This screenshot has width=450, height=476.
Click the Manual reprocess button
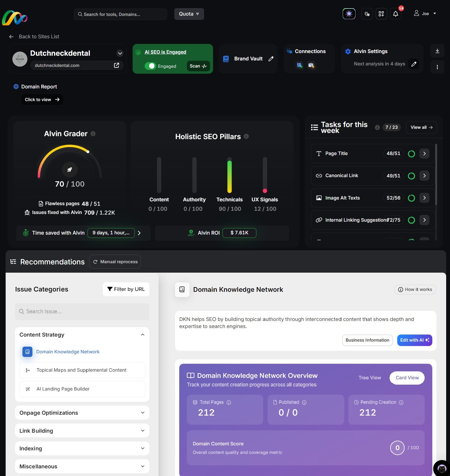[x=115, y=262]
